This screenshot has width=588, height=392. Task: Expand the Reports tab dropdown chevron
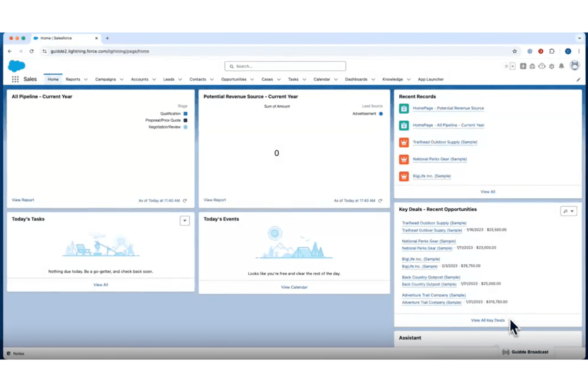(86, 79)
